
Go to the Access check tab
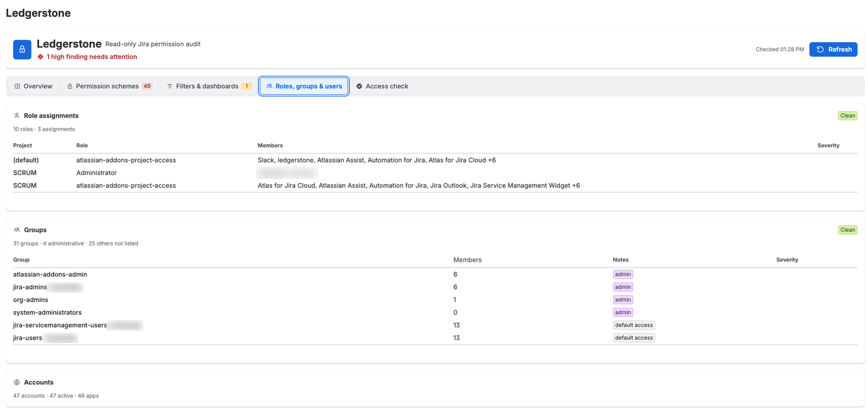pos(382,86)
